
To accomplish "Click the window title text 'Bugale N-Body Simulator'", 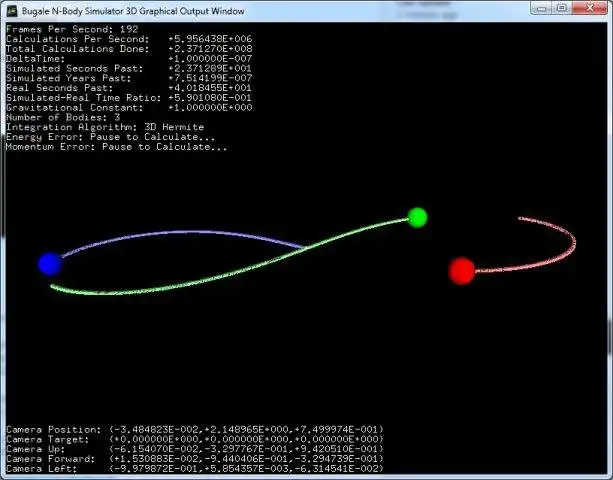I will click(x=73, y=11).
